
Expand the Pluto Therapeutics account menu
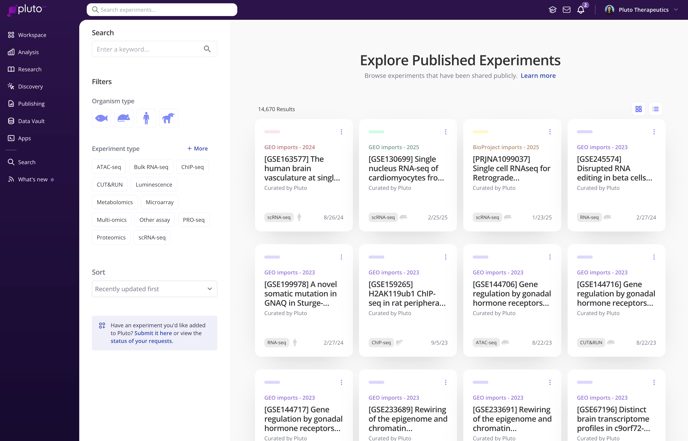[x=641, y=10]
